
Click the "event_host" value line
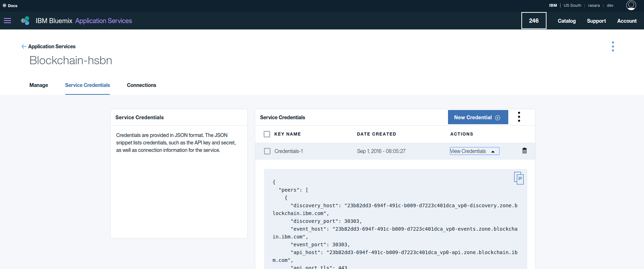pyautogui.click(x=395, y=233)
